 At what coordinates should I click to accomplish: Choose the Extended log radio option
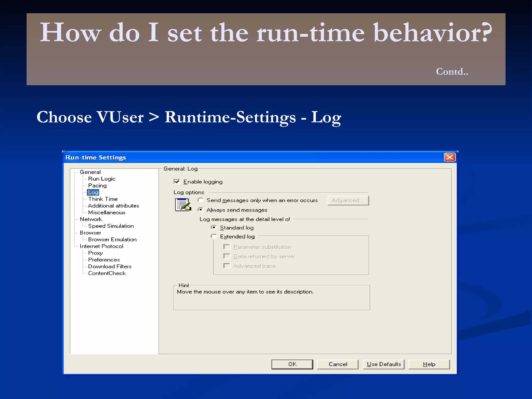(214, 236)
